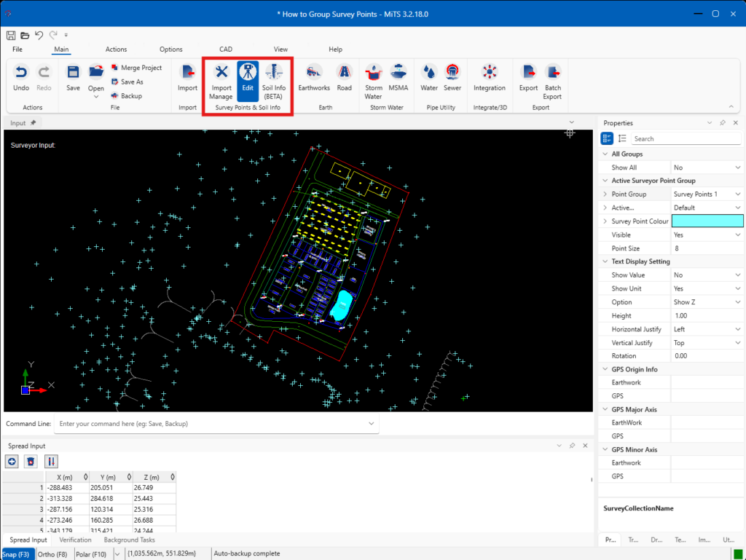Open the Show Value dropdown
746x560 pixels.
pyautogui.click(x=737, y=275)
